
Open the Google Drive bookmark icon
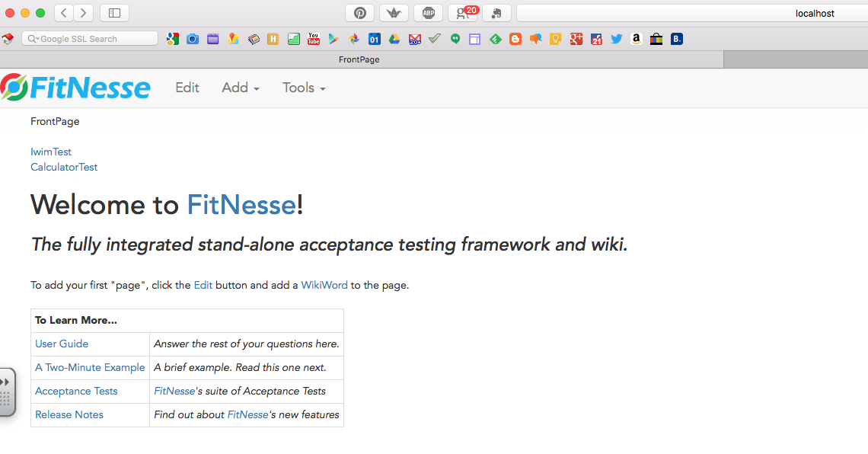point(394,39)
